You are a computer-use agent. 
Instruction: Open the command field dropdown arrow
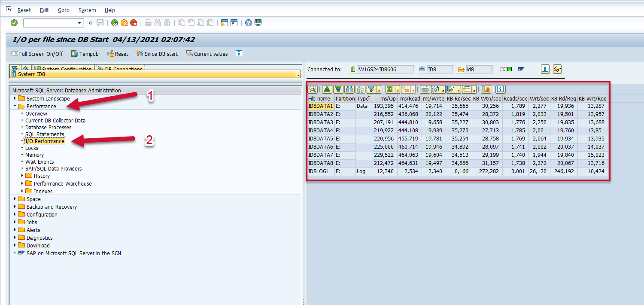tap(79, 23)
